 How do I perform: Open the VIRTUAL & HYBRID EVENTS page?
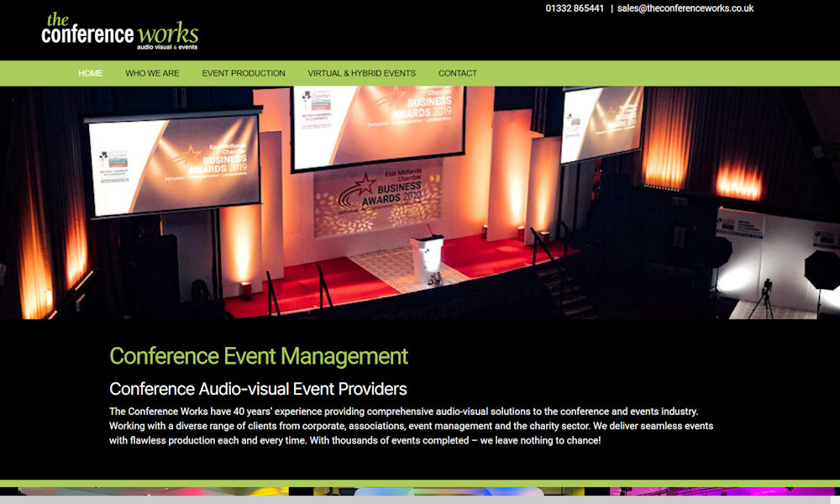point(361,73)
